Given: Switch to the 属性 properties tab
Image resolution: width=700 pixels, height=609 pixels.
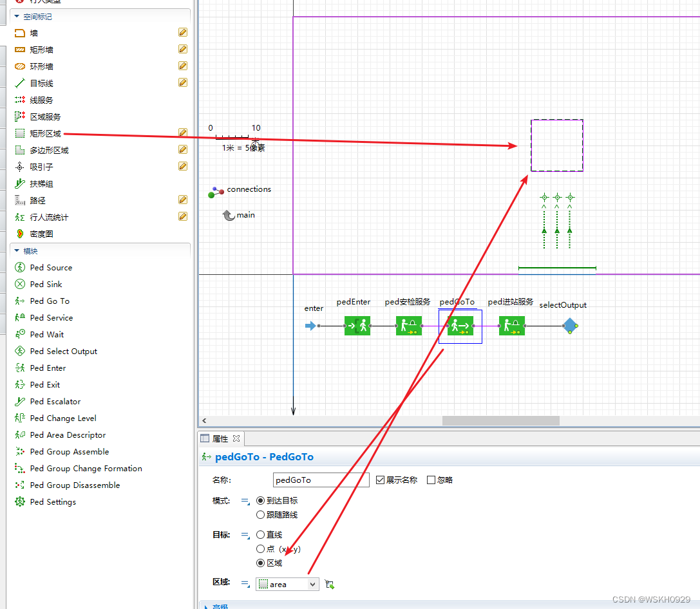Looking at the screenshot, I should coord(220,438).
